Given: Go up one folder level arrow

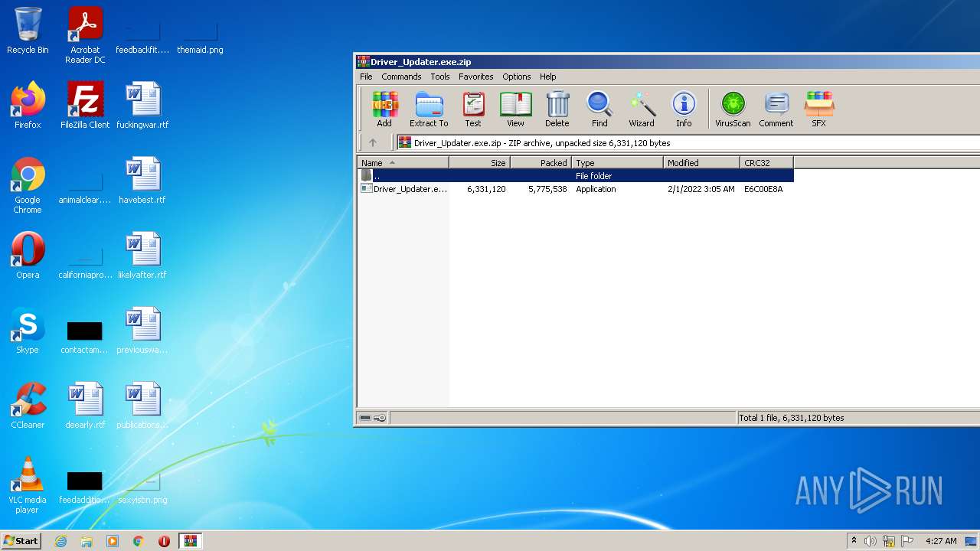Looking at the screenshot, I should (x=373, y=142).
